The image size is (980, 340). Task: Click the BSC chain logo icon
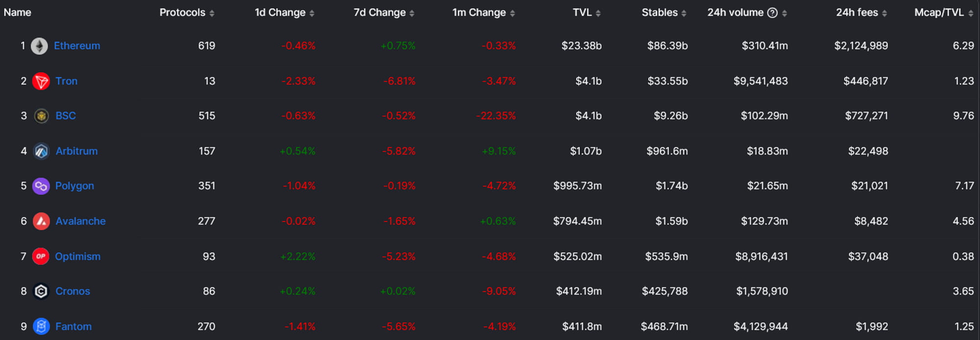(41, 116)
